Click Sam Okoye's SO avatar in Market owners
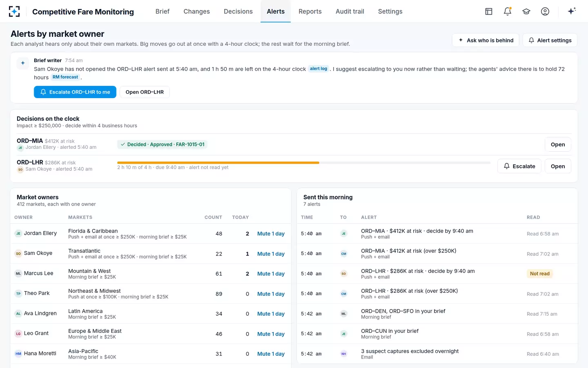 (x=18, y=254)
